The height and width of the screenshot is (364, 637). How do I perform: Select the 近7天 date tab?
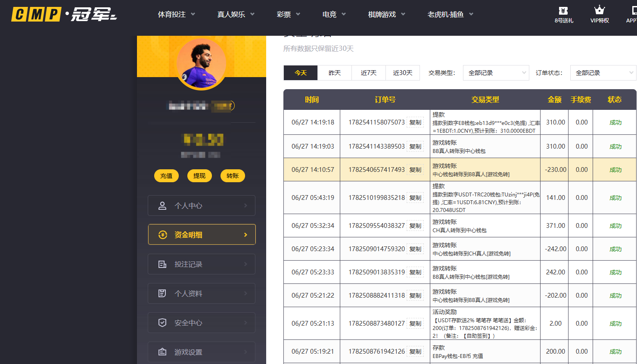(369, 73)
